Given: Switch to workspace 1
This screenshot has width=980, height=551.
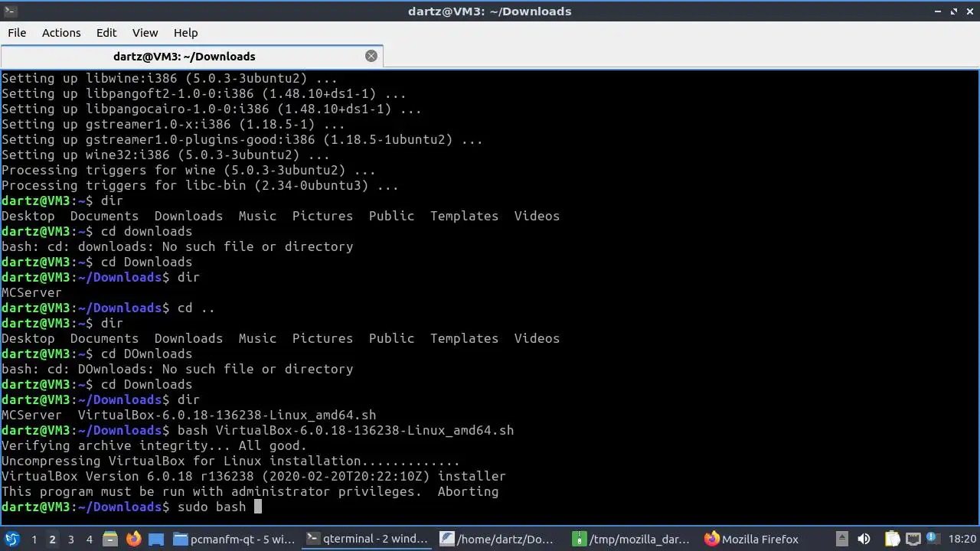Looking at the screenshot, I should tap(34, 540).
